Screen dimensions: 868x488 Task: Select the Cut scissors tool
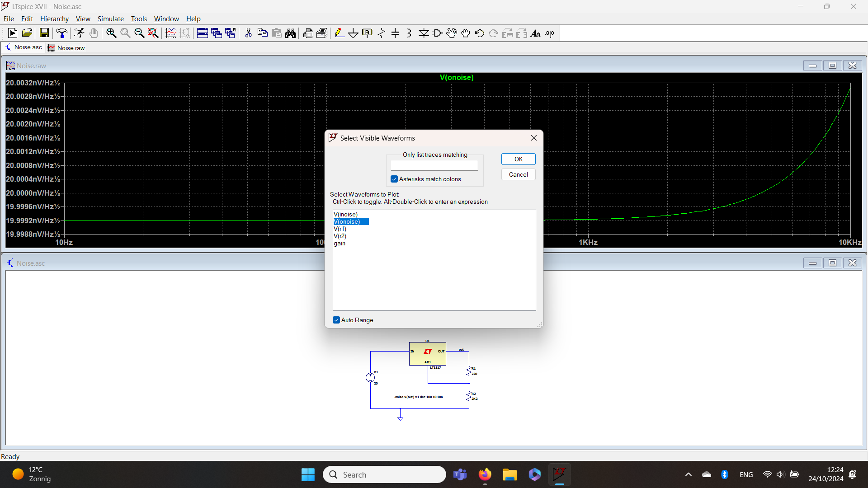pyautogui.click(x=248, y=33)
